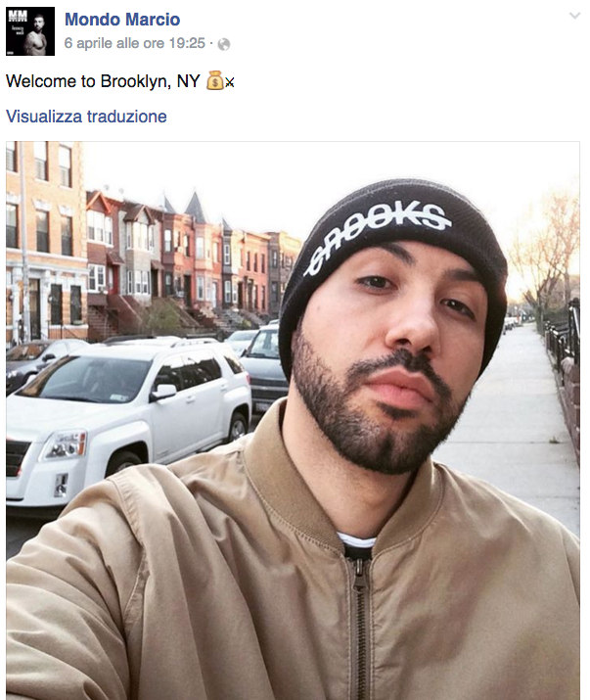Open the post timestamp 6 aprile alle ore 19:25

coord(134,43)
